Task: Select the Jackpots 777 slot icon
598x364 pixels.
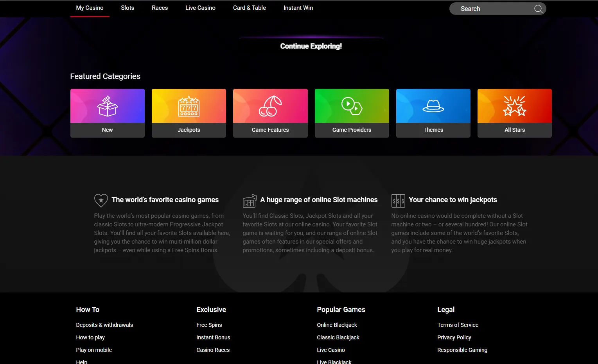Action: 189,106
